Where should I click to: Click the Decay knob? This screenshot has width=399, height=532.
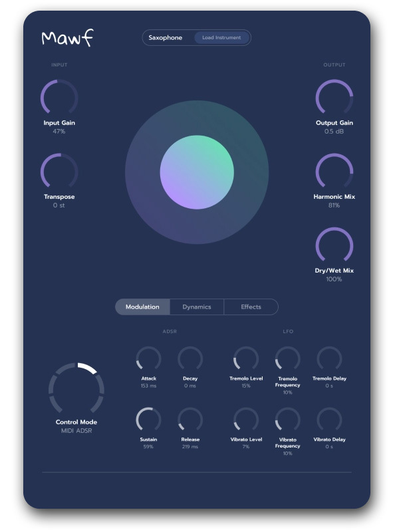pyautogui.click(x=190, y=359)
